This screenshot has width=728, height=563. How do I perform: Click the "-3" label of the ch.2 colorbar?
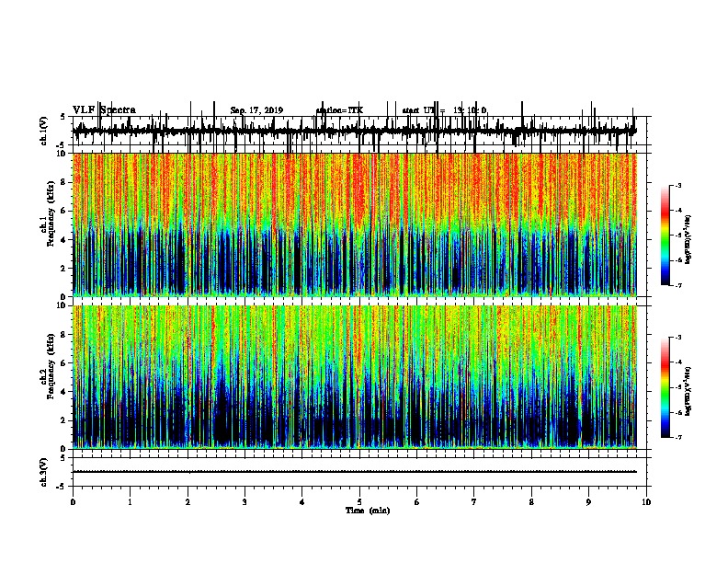pyautogui.click(x=678, y=338)
